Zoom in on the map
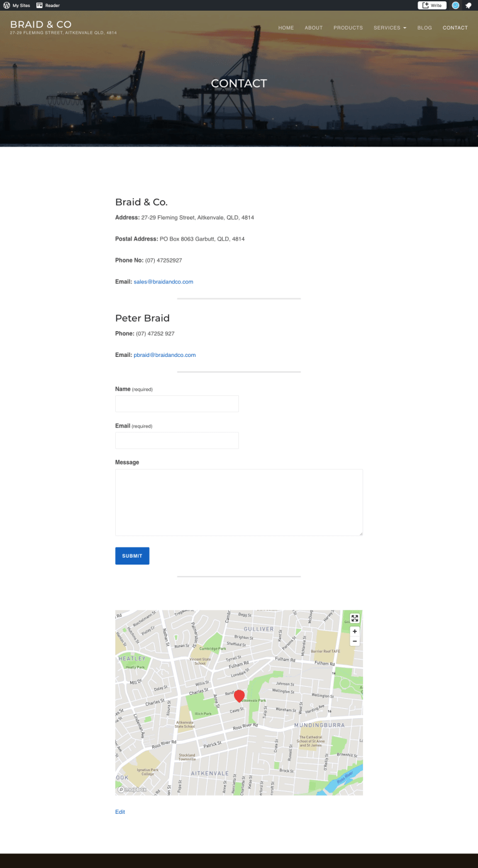The height and width of the screenshot is (868, 478). [x=355, y=631]
